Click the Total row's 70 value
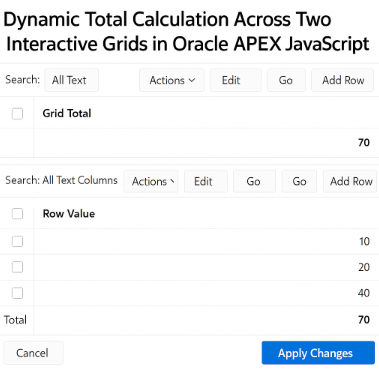Image resolution: width=379 pixels, height=375 pixels. [x=364, y=320]
